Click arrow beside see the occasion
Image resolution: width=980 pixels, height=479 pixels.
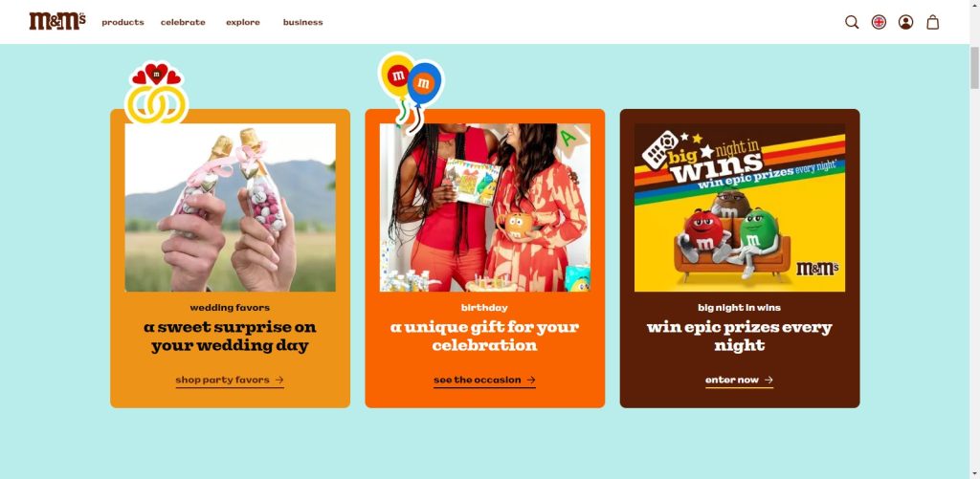[530, 380]
